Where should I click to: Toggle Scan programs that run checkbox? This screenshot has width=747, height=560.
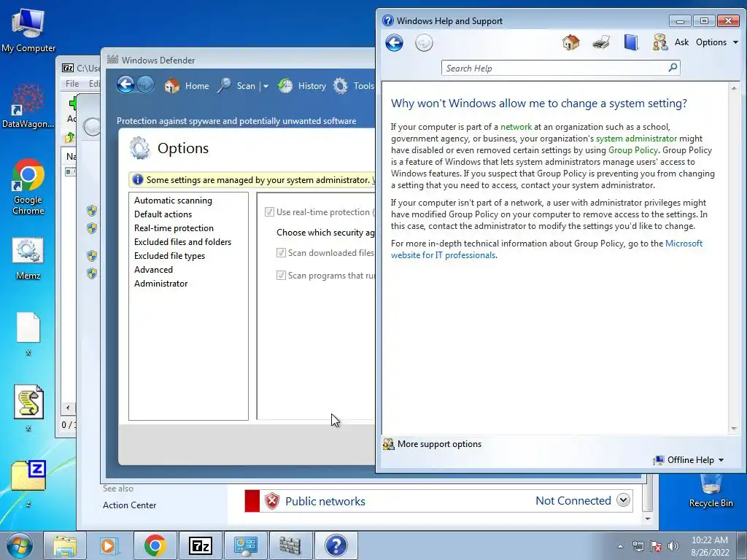pos(281,275)
